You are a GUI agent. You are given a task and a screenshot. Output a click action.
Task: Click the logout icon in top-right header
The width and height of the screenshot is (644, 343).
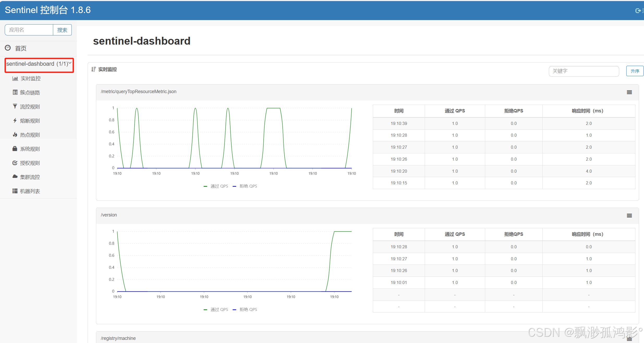(x=638, y=10)
